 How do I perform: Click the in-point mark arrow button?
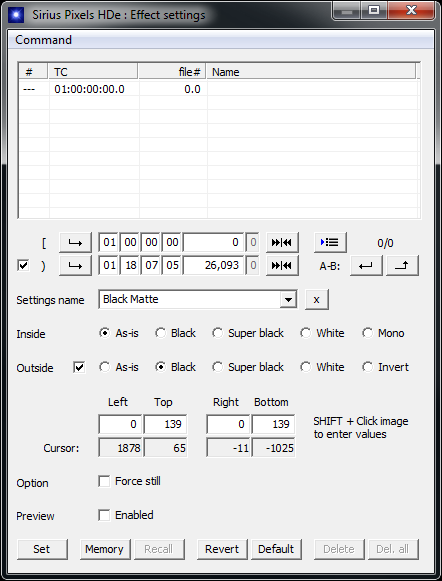(x=75, y=243)
